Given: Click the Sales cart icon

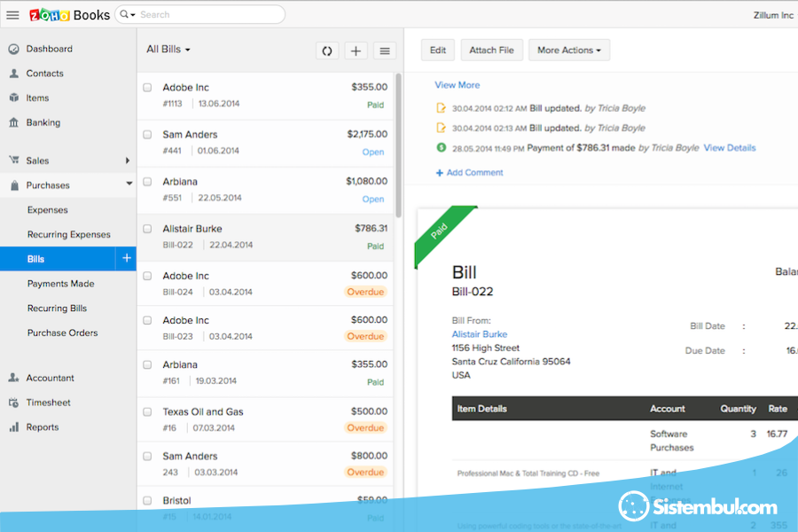Looking at the screenshot, I should point(13,160).
